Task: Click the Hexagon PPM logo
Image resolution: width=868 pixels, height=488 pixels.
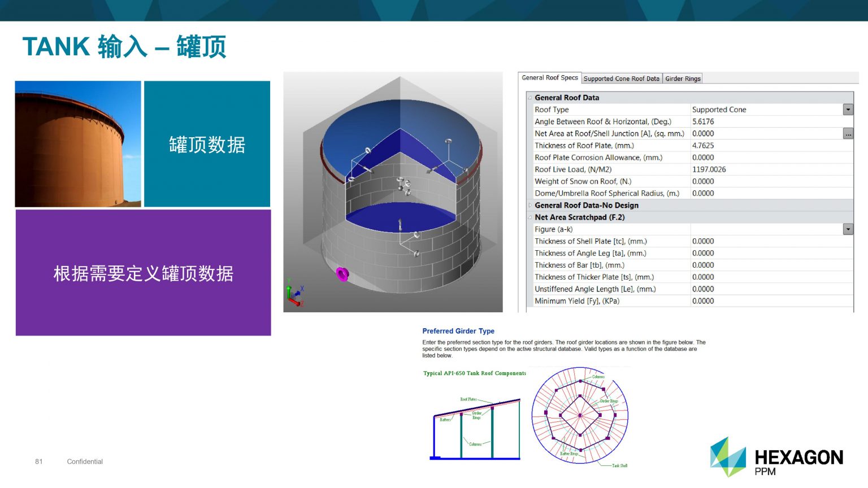Action: [776, 457]
